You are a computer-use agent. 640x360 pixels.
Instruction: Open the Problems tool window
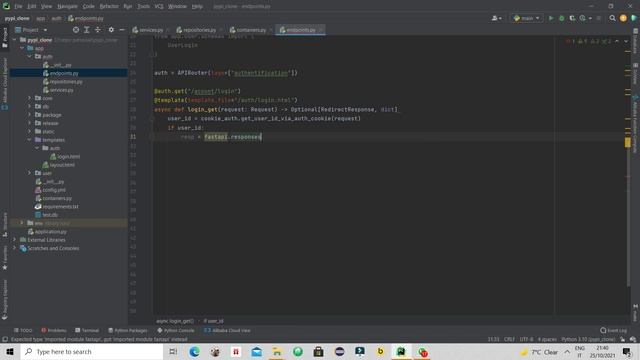pyautogui.click(x=54, y=330)
